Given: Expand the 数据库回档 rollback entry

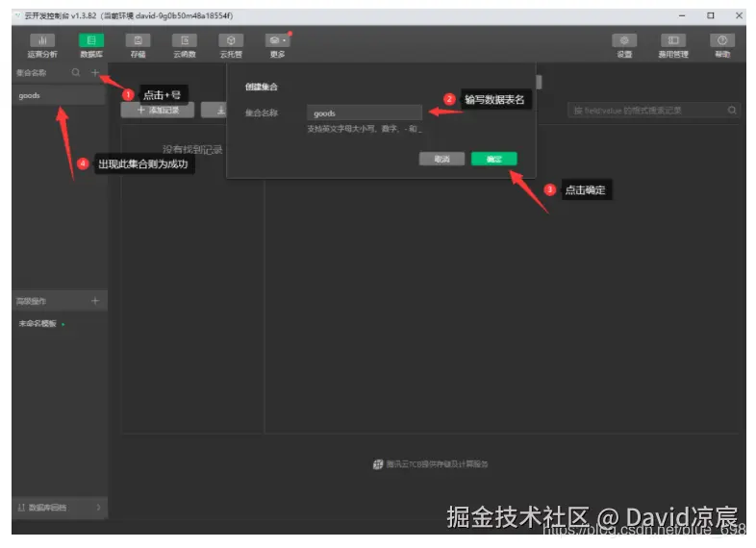Looking at the screenshot, I should click(x=60, y=507).
